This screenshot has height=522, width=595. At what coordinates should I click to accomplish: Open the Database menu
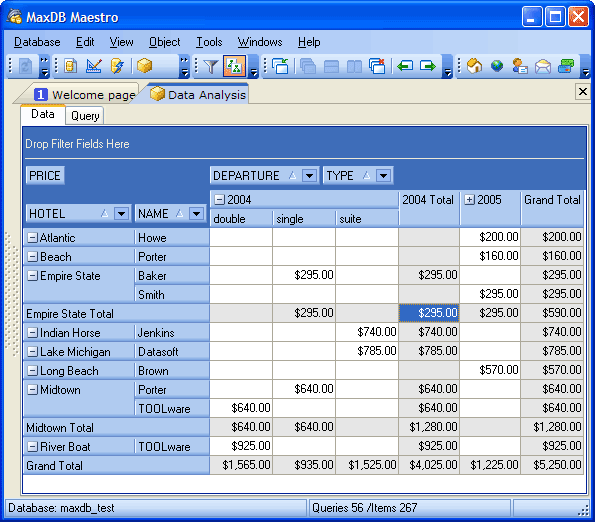point(37,42)
